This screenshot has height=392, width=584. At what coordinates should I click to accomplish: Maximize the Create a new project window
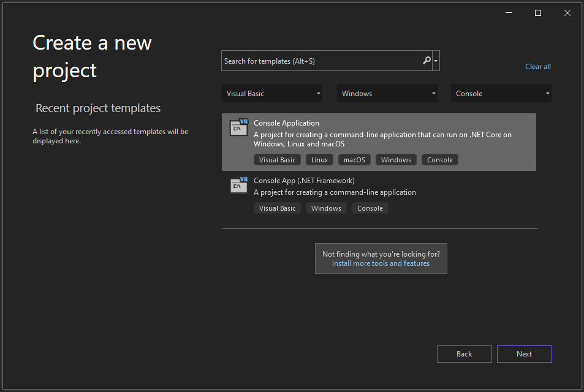538,13
